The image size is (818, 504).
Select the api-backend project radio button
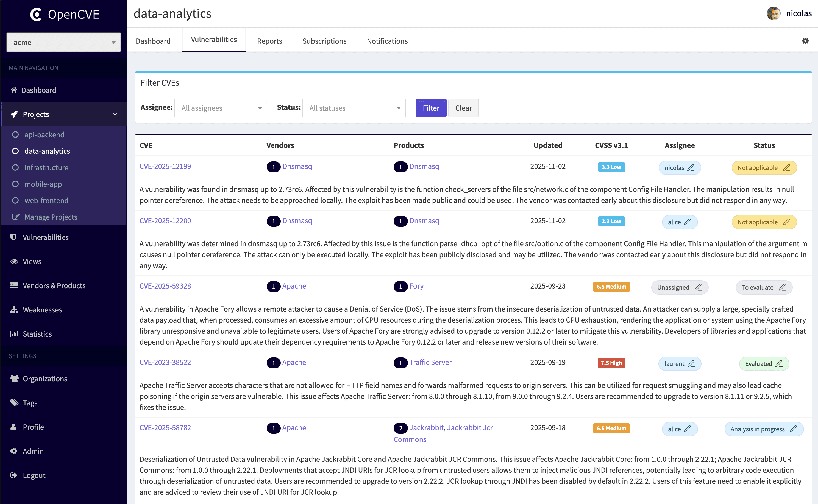(15, 134)
